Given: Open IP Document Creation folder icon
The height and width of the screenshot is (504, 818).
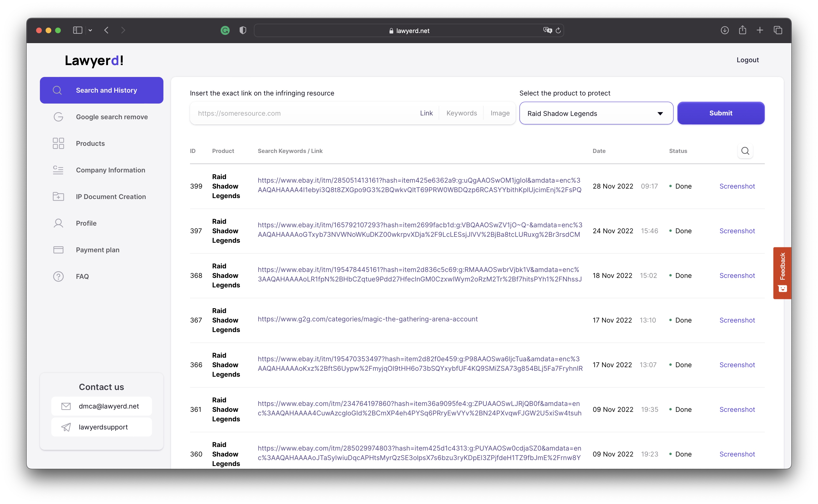Looking at the screenshot, I should (58, 196).
